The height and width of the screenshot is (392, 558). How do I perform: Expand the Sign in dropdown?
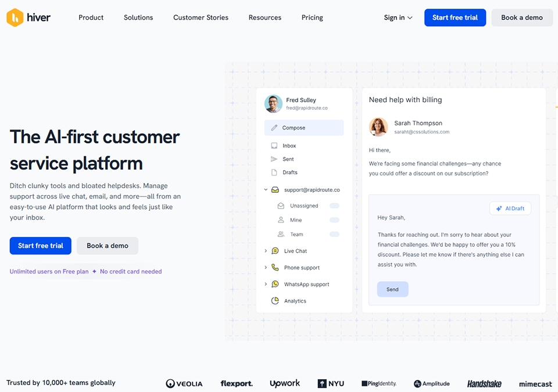tap(398, 17)
